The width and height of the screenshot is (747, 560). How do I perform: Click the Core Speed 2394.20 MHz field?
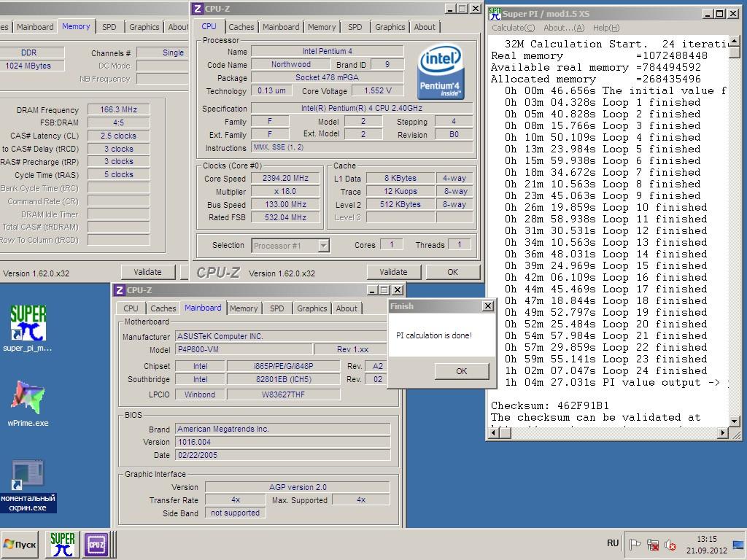285,178
